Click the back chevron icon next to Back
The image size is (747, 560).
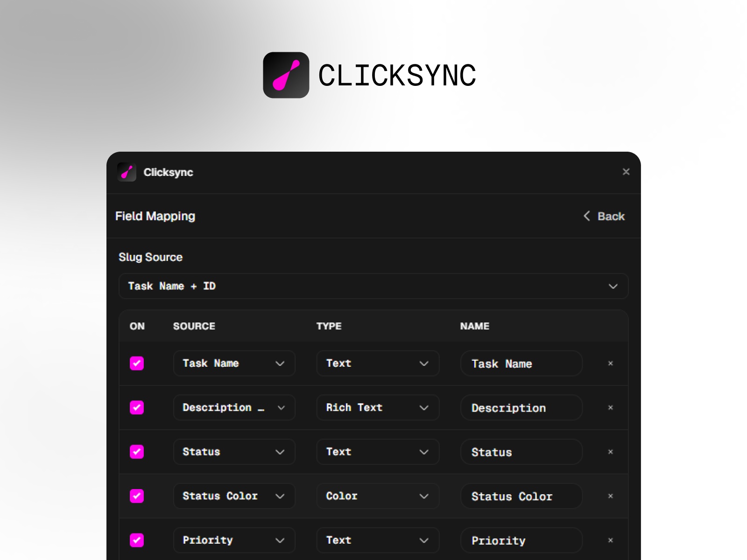click(x=586, y=216)
